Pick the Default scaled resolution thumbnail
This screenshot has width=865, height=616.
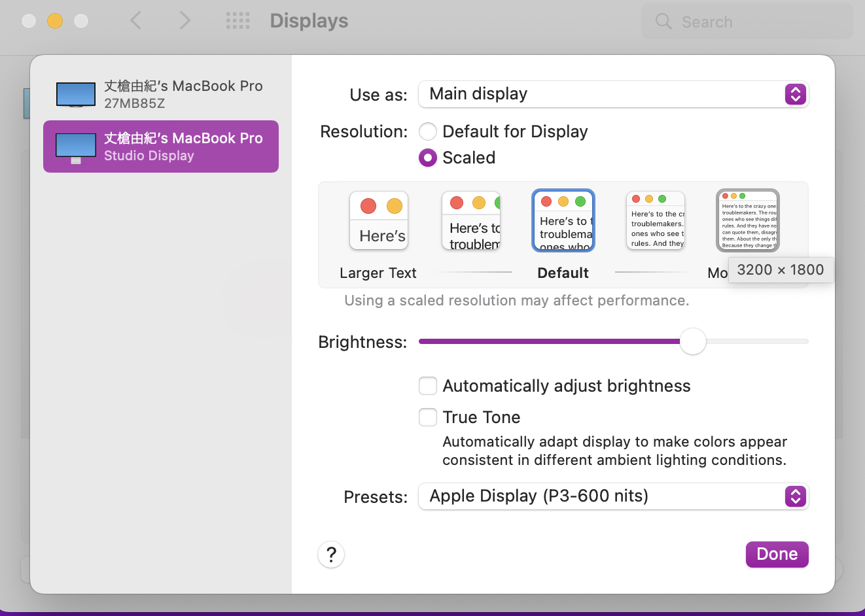point(563,220)
